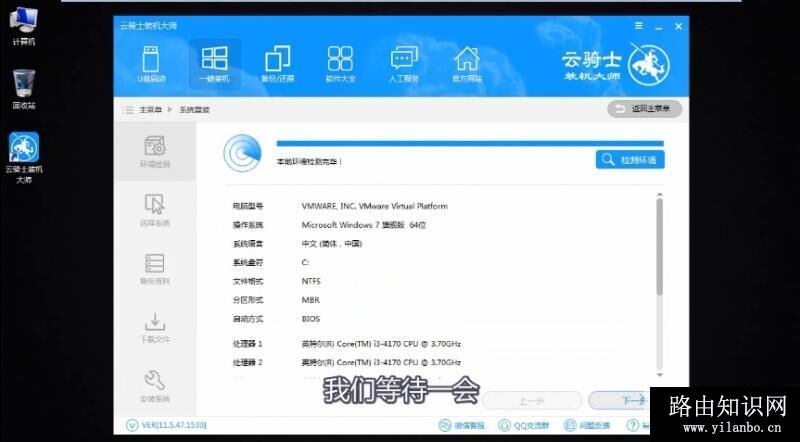Click the 处理器 2 CPU row

tap(347, 362)
